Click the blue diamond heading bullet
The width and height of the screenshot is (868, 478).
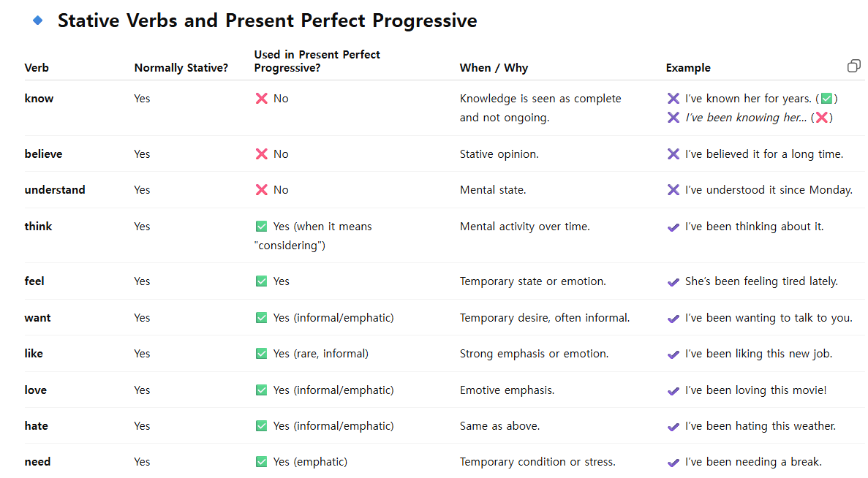point(38,21)
